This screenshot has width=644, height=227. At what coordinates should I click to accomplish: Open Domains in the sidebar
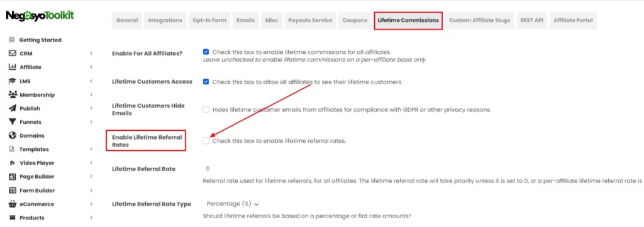tap(32, 135)
